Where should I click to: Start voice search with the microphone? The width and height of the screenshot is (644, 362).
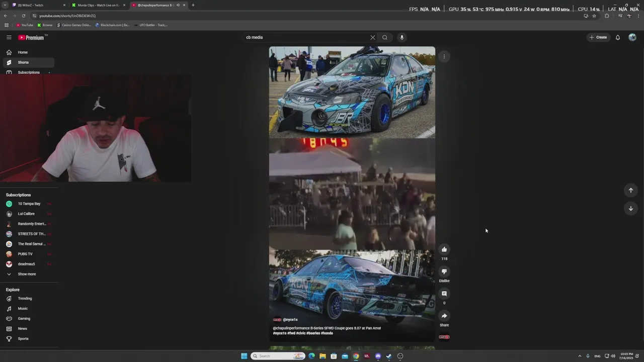pos(401,37)
